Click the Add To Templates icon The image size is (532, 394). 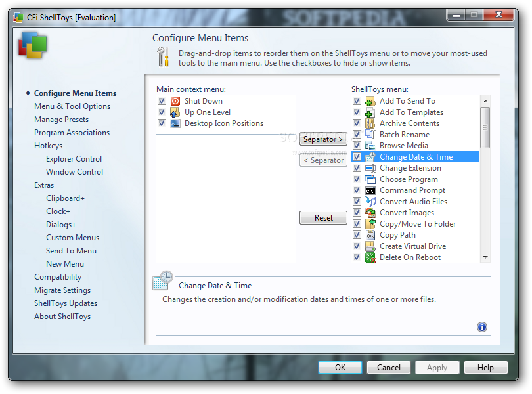(370, 112)
